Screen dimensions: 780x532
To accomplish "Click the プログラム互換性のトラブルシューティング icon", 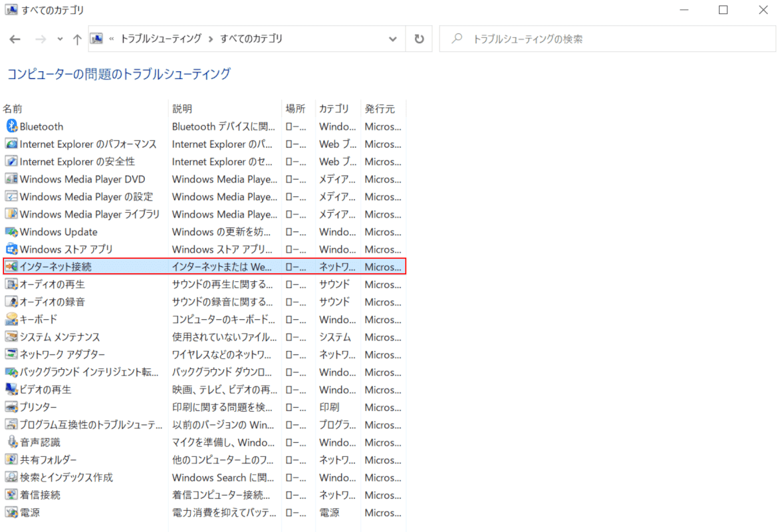I will 11,424.
